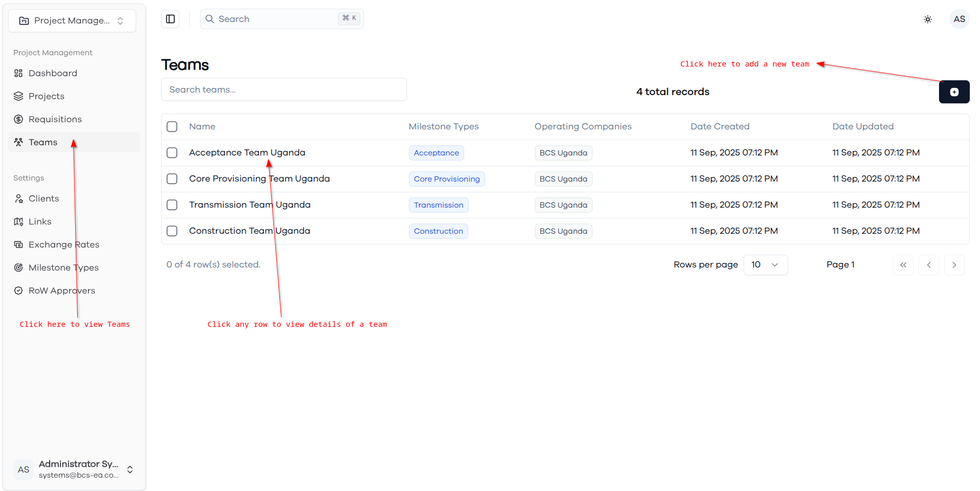Toggle the sidebar panel icon

(170, 19)
